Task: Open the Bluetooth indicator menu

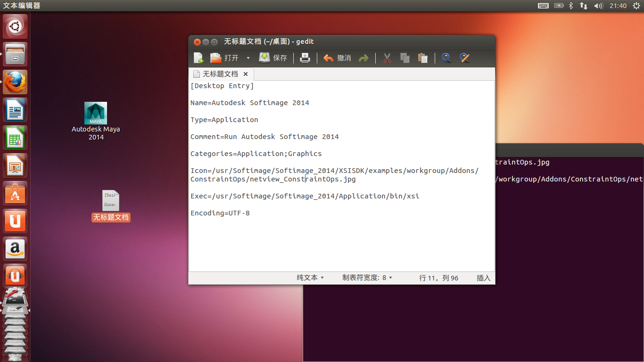Action: pyautogui.click(x=570, y=6)
